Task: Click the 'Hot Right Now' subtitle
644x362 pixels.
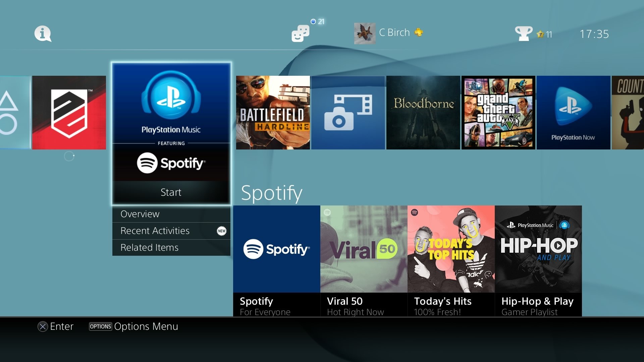Action: click(355, 312)
